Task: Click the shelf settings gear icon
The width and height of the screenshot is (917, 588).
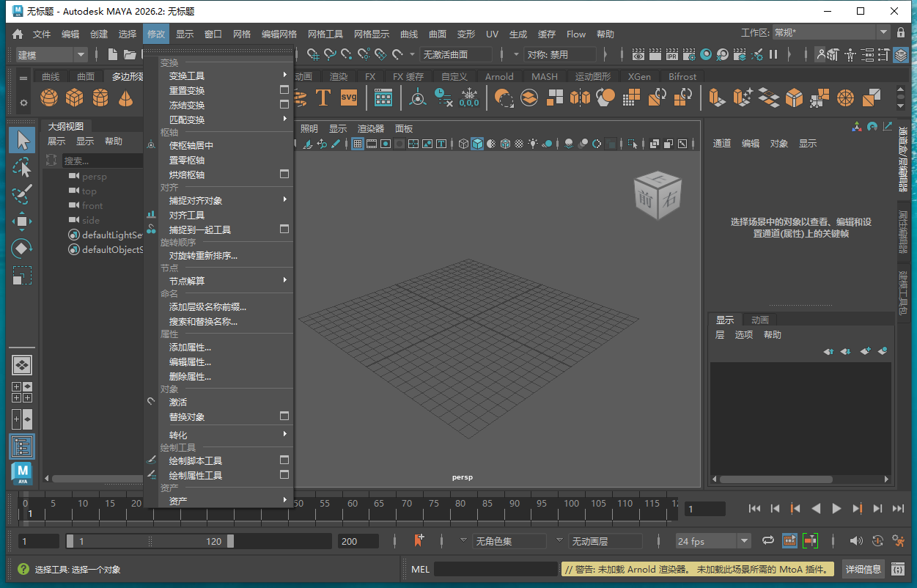Action: click(x=23, y=103)
